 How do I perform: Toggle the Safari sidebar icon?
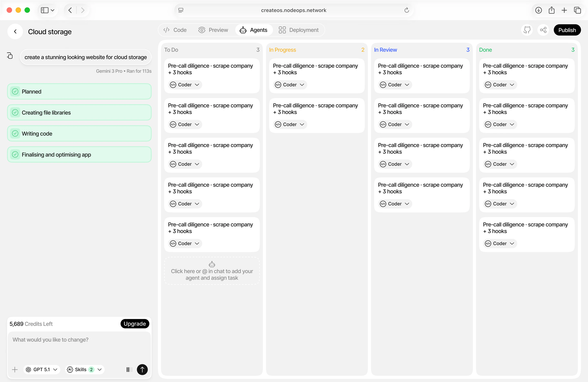[45, 10]
